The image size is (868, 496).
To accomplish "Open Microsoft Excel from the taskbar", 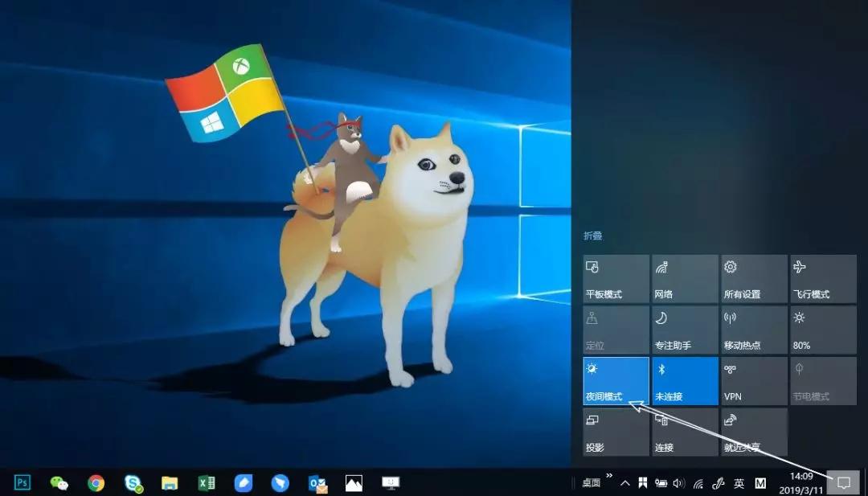I will 207,482.
